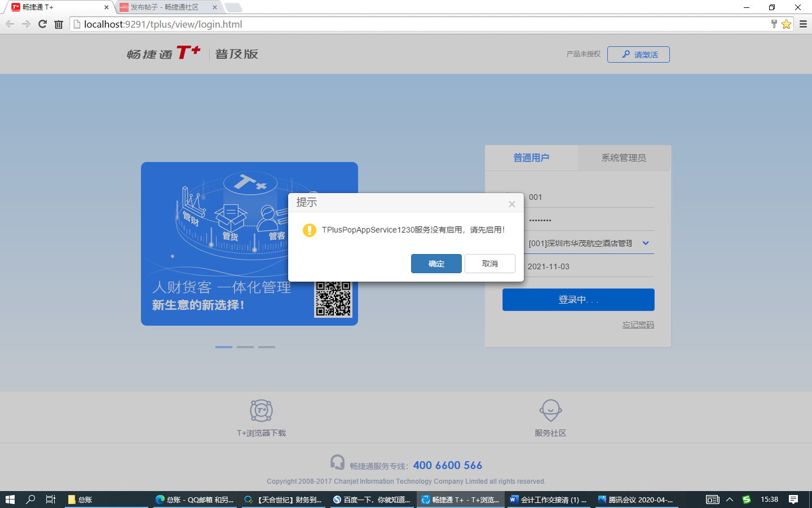This screenshot has width=812, height=508.
Task: Open the Windows Start menu
Action: [x=10, y=500]
